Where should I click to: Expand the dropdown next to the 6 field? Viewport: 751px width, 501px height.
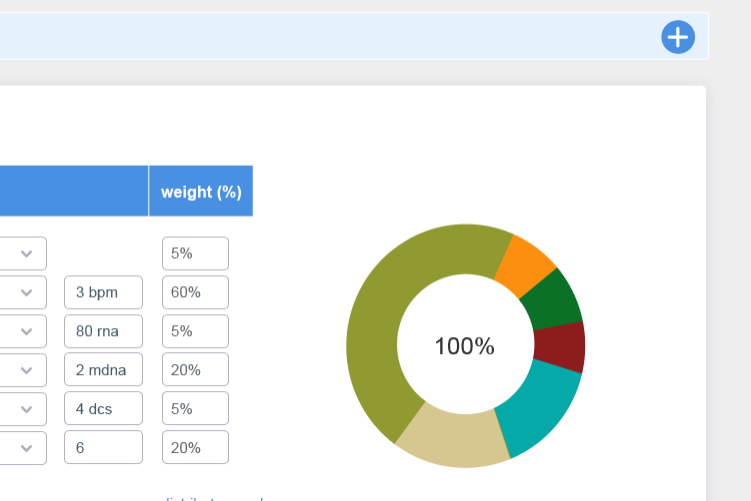tap(26, 447)
